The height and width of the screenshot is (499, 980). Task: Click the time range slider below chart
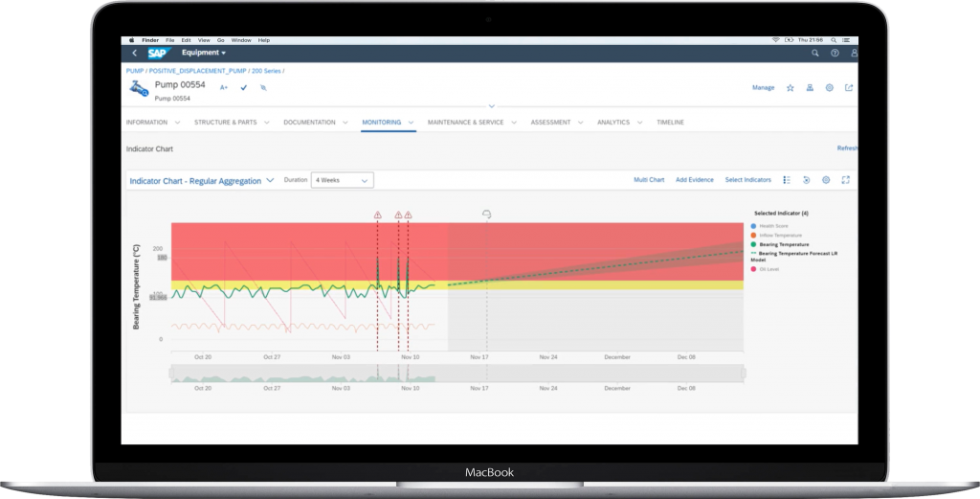(457, 373)
